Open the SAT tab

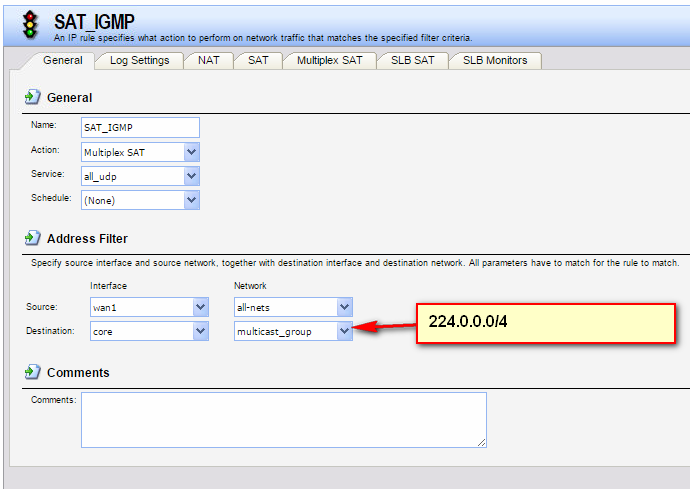pos(258,60)
